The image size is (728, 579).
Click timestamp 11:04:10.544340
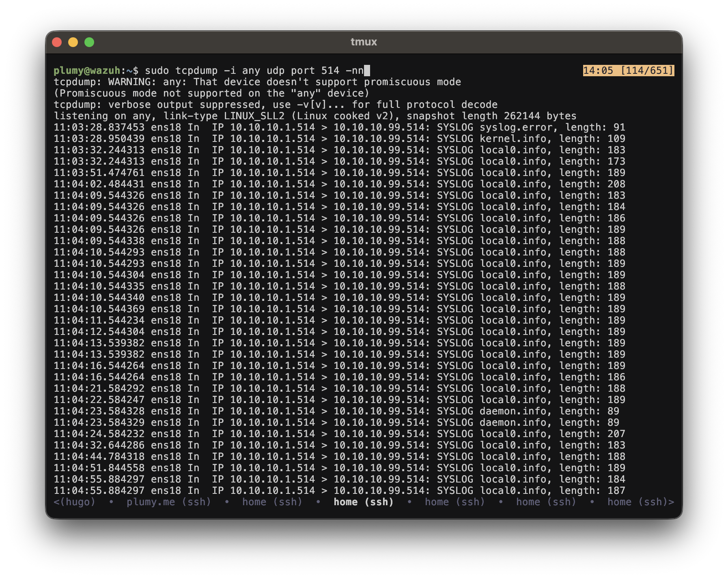(99, 298)
